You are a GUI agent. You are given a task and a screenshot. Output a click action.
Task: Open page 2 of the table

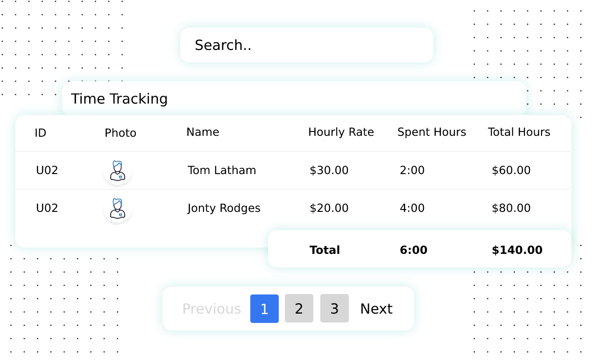coord(299,308)
